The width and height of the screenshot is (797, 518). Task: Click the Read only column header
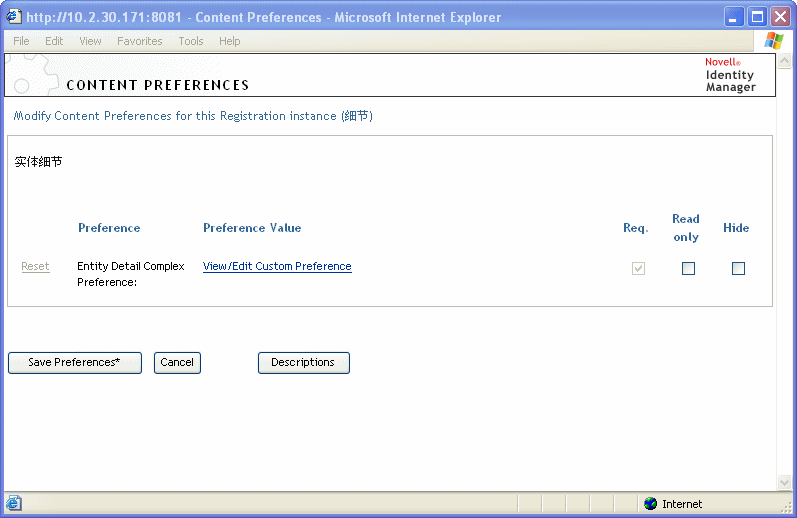click(x=686, y=228)
